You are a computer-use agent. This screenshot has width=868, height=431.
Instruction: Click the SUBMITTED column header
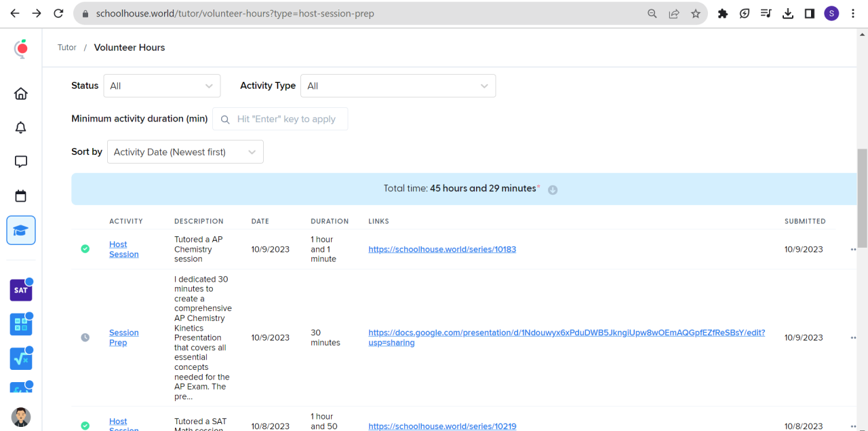pyautogui.click(x=805, y=221)
